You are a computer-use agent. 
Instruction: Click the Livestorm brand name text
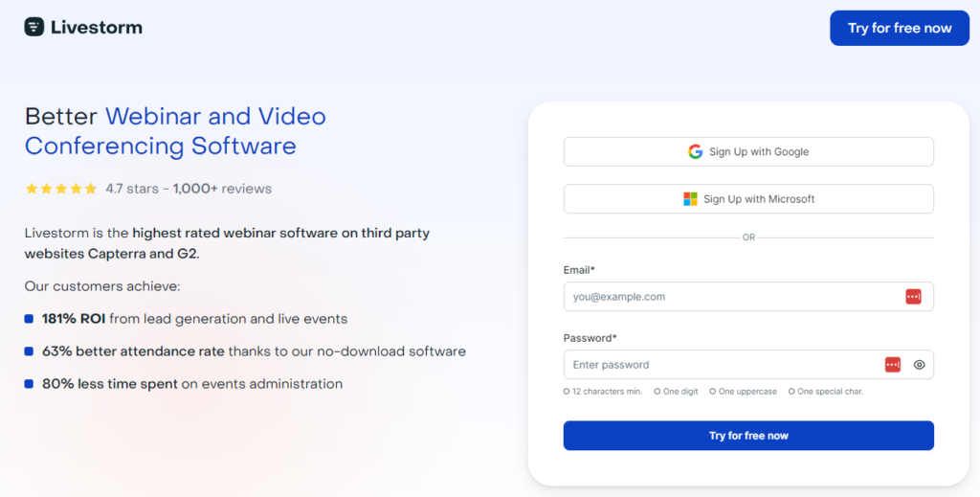(97, 28)
